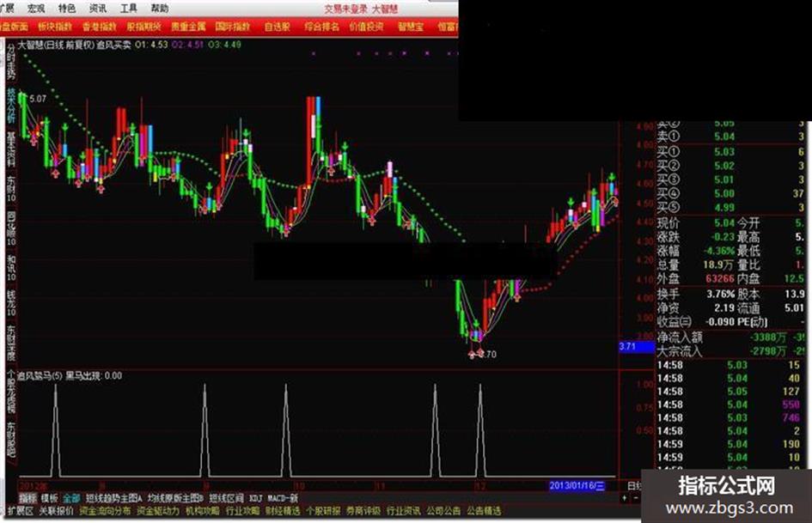Click the 追风黑马(5) sub-indicator label
Screen dimensions: 812x523
coord(40,376)
